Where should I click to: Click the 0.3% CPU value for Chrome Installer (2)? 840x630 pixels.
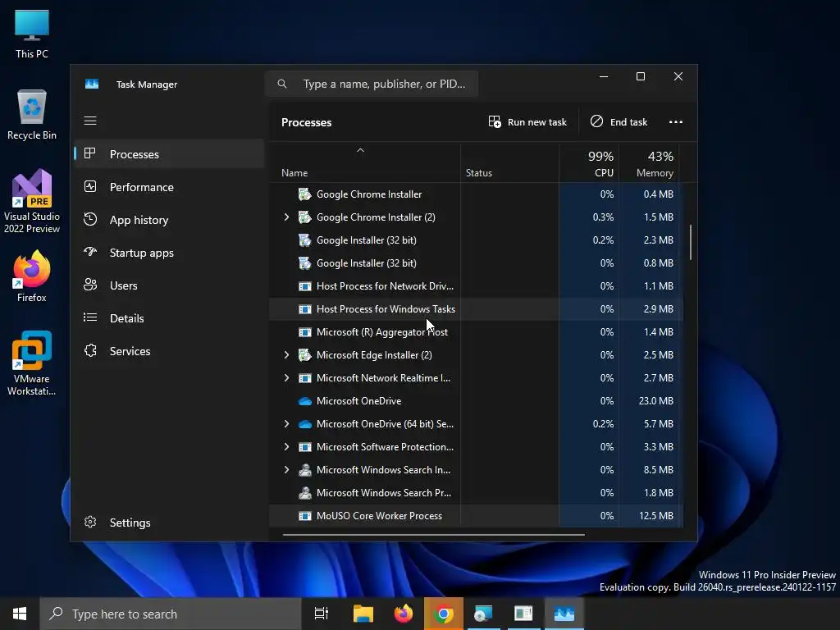(603, 217)
